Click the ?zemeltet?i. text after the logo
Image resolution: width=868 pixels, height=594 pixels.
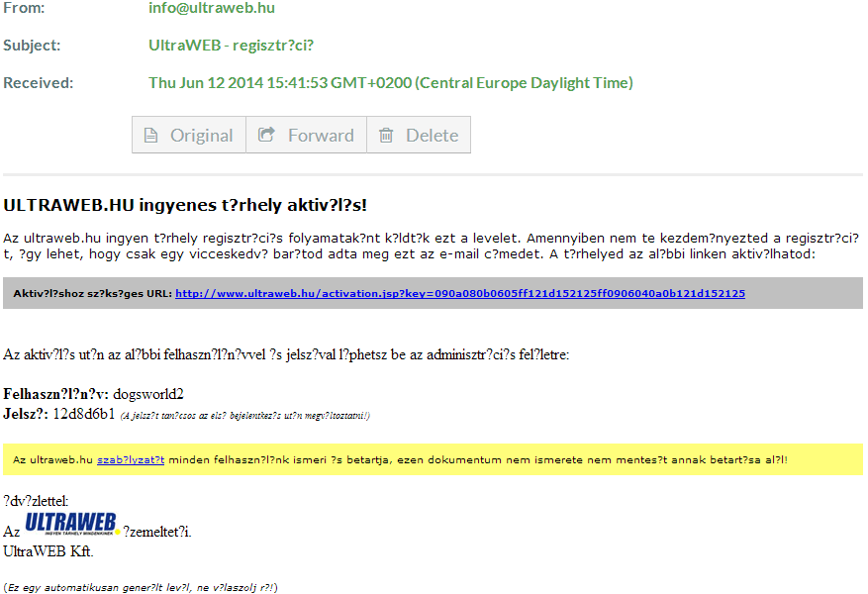pos(157,532)
